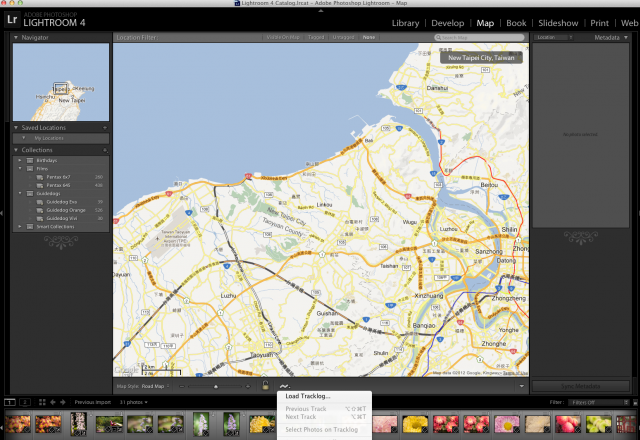640x440 pixels.
Task: Click the Sync Metadata button
Action: (580, 386)
